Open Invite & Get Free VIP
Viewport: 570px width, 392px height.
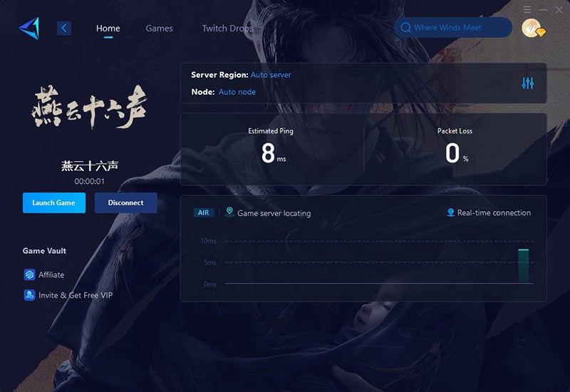pyautogui.click(x=76, y=295)
